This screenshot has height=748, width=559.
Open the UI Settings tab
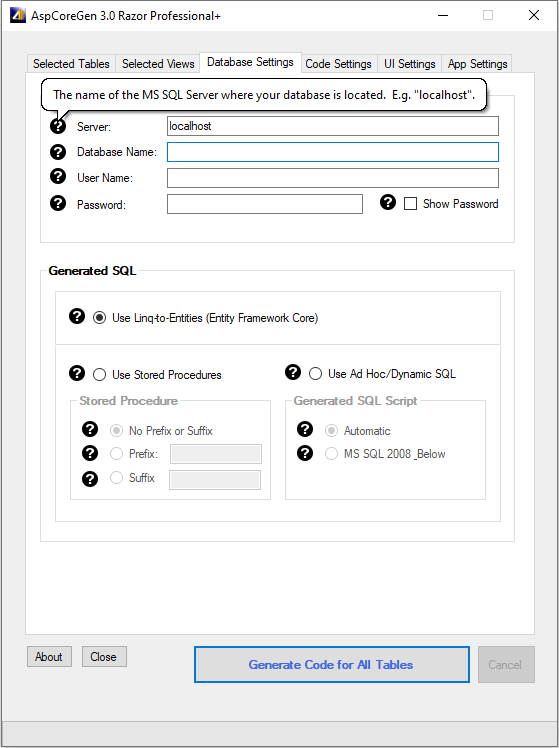point(410,63)
